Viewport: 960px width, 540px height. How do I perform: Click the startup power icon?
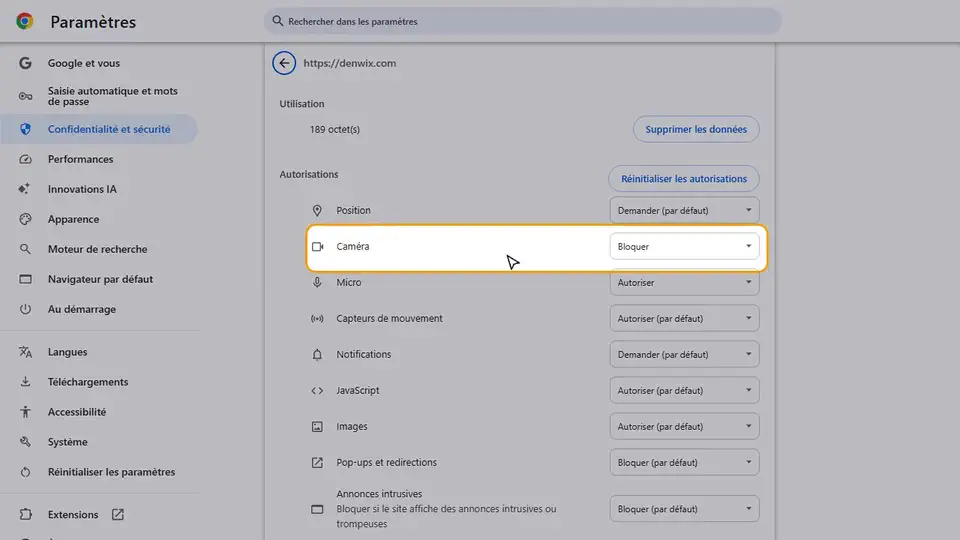[x=25, y=309]
